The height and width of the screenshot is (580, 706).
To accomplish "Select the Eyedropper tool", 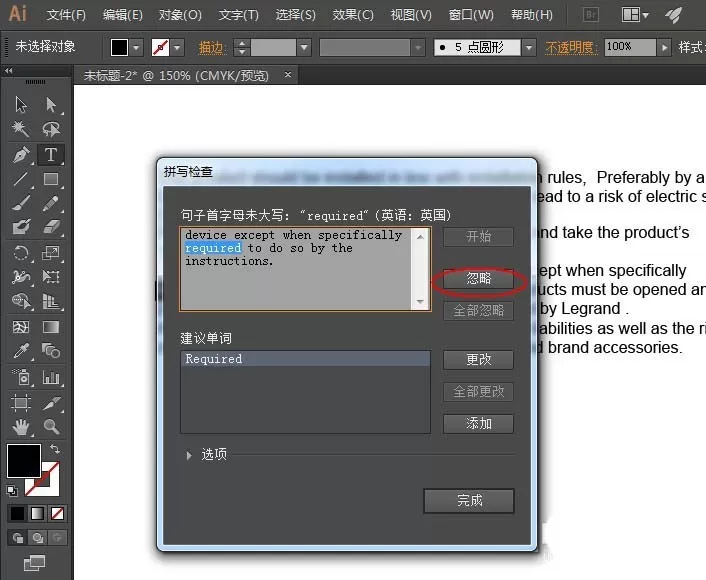I will (21, 350).
